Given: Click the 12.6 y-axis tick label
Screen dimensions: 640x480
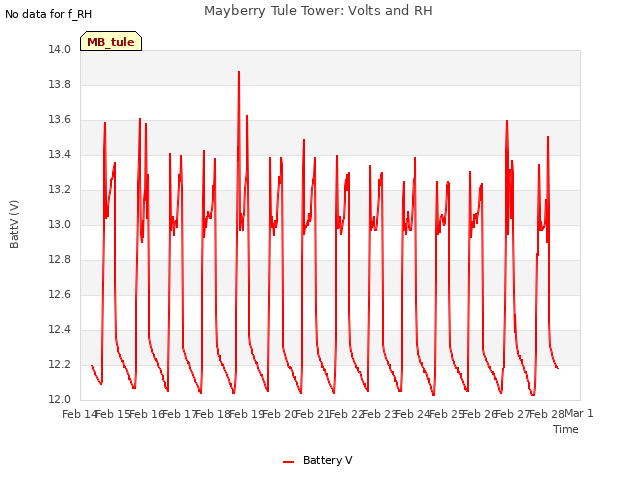Looking at the screenshot, I should pos(60,294).
